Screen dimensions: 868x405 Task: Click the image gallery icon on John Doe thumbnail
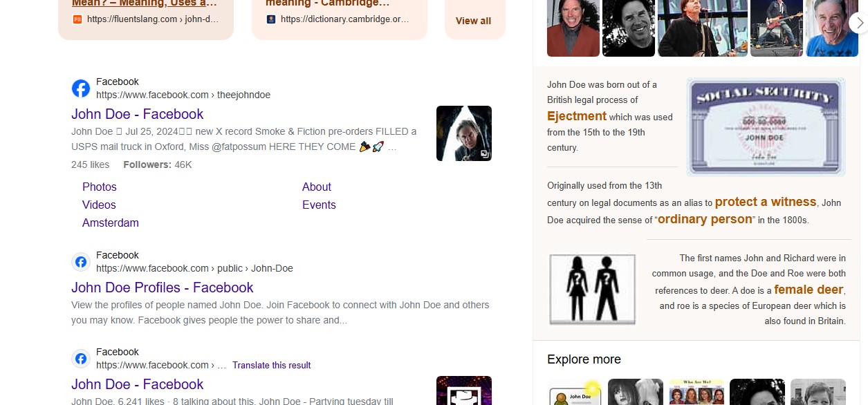tap(485, 155)
